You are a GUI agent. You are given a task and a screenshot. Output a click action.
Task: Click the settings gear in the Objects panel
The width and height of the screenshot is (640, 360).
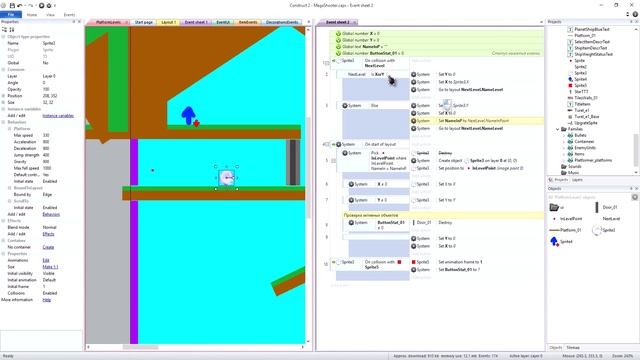tap(635, 197)
